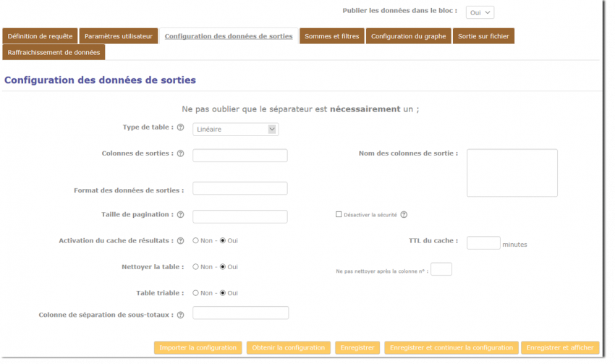The height and width of the screenshot is (364, 615).
Task: Select Non for Nettoyer la table
Action: click(196, 266)
